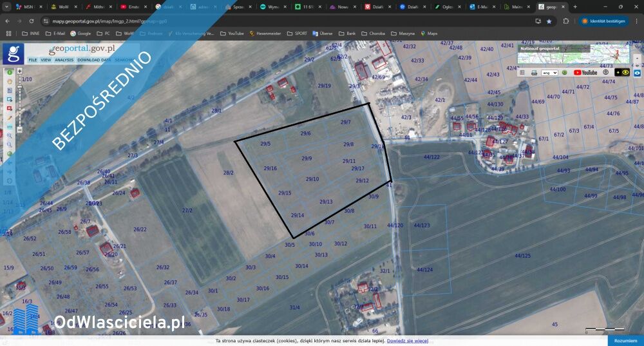The image size is (644, 346).
Task: Click the green help question mark icon
Action: pos(565,73)
